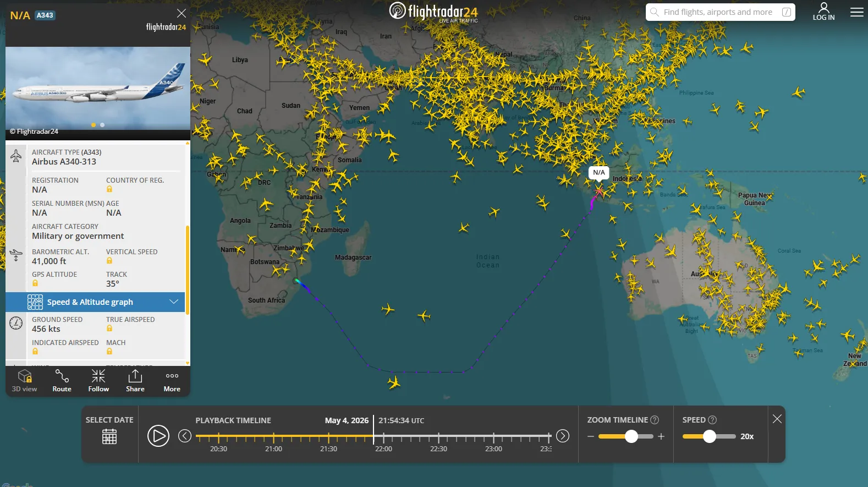Viewport: 868px width, 487px height.
Task: Click the white playhead on the timeline
Action: pyautogui.click(x=373, y=430)
